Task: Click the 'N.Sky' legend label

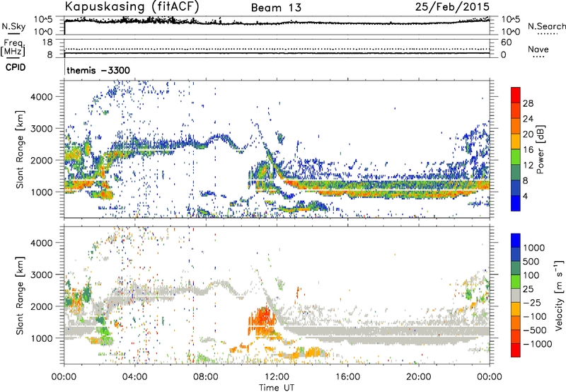Action: 13,26
